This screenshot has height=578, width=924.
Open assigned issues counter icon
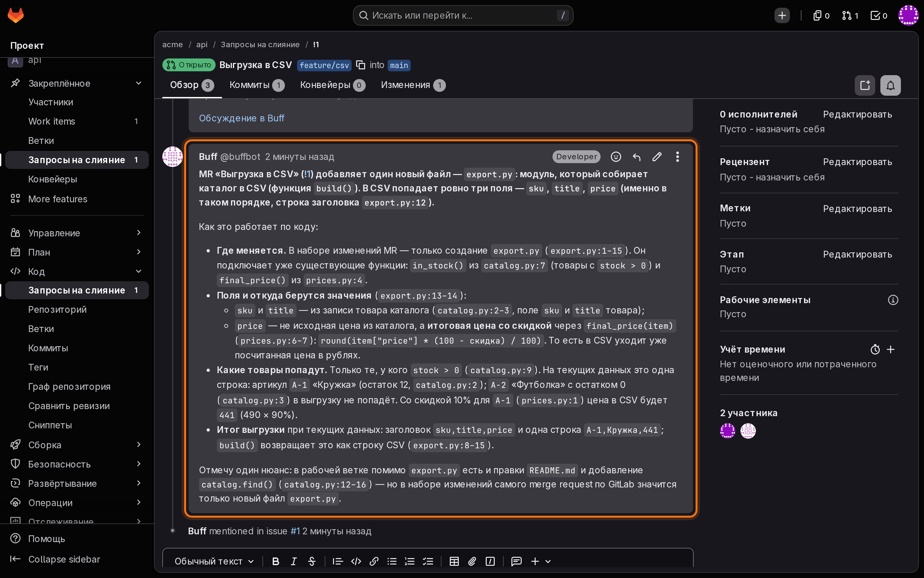coord(821,15)
